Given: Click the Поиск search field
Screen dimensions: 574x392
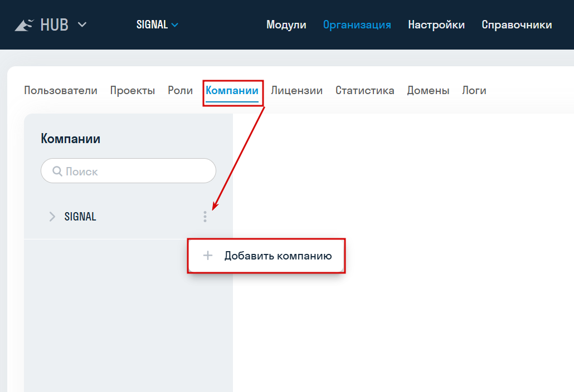Looking at the screenshot, I should (x=129, y=171).
